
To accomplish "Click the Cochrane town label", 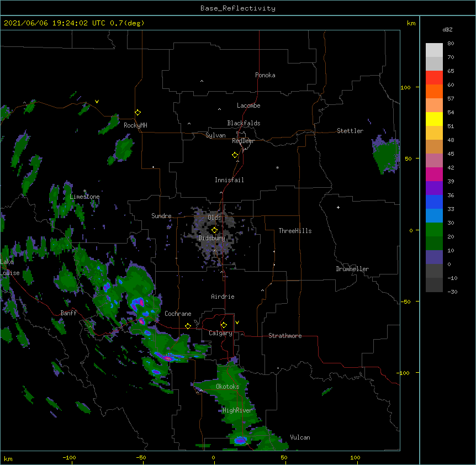I will click(x=178, y=314).
